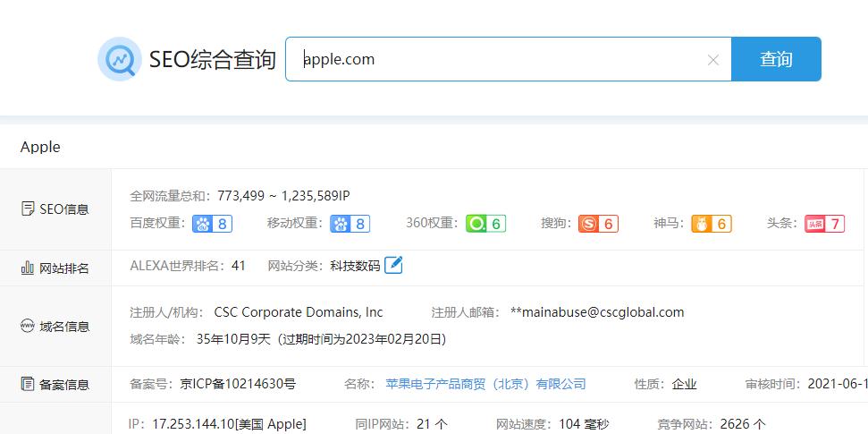Clear the search box with the X icon

[x=713, y=60]
